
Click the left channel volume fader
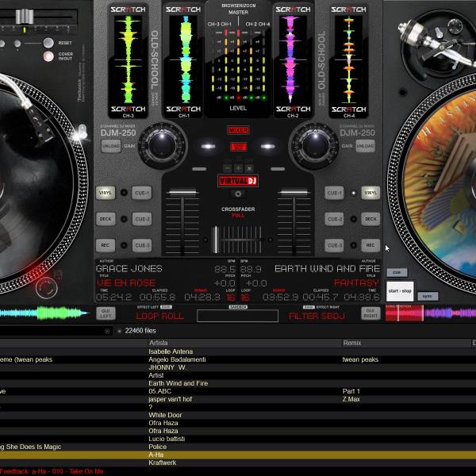[x=182, y=192]
